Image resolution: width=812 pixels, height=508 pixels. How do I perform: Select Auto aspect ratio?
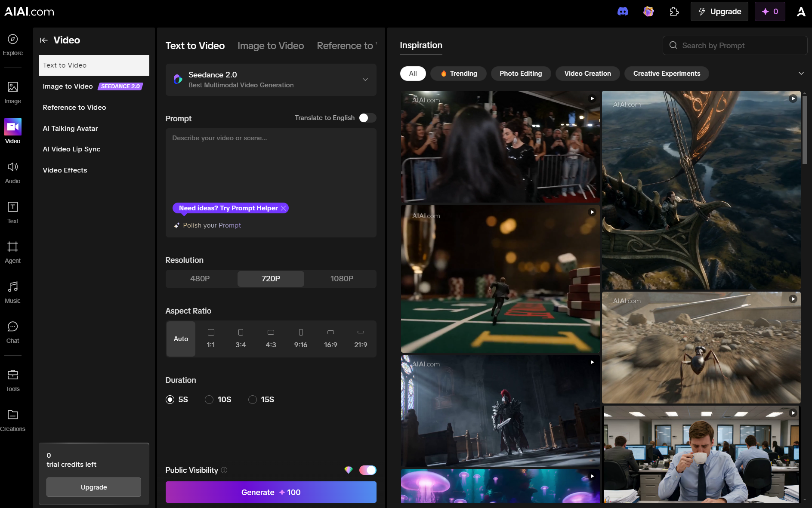(x=181, y=339)
